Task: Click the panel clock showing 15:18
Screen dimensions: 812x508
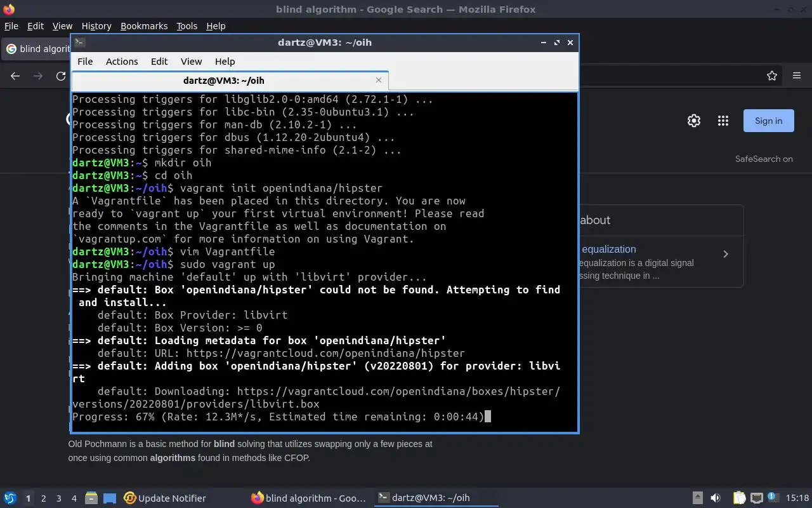Action: (x=797, y=498)
